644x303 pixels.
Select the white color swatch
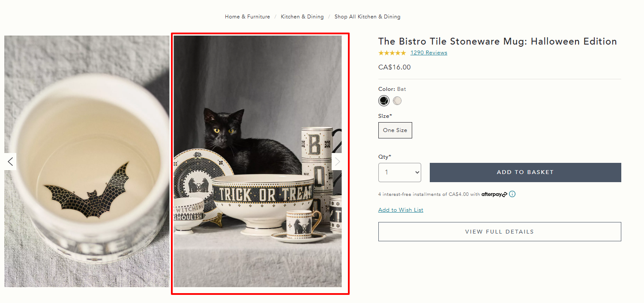[397, 100]
